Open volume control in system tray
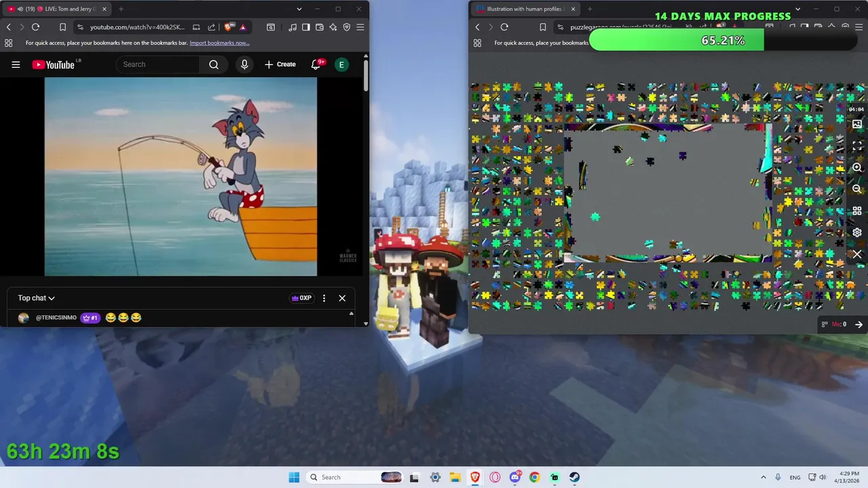 point(821,477)
